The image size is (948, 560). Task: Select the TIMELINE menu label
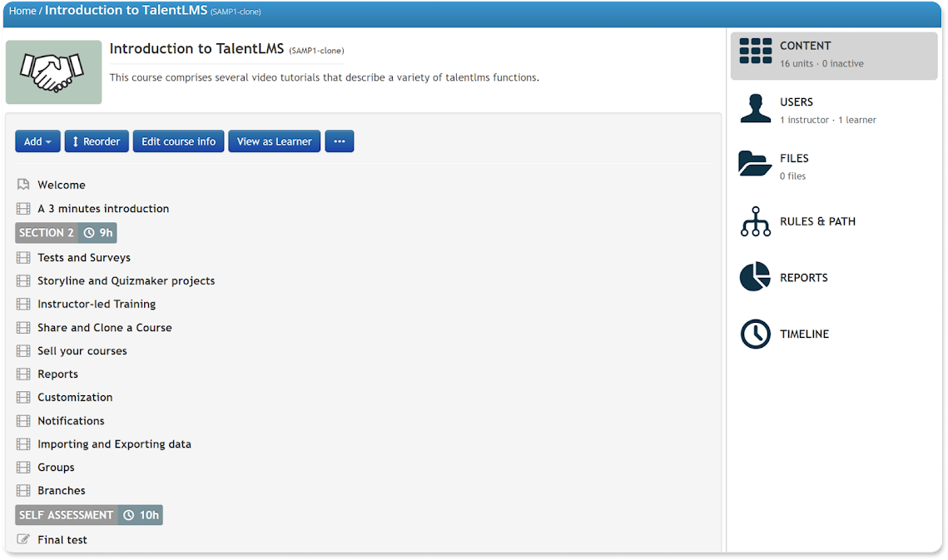tap(804, 334)
